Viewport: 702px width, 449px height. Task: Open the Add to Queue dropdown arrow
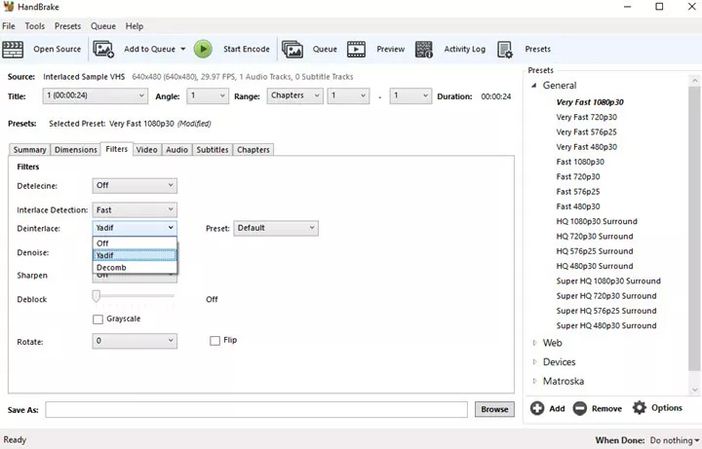[183, 49]
